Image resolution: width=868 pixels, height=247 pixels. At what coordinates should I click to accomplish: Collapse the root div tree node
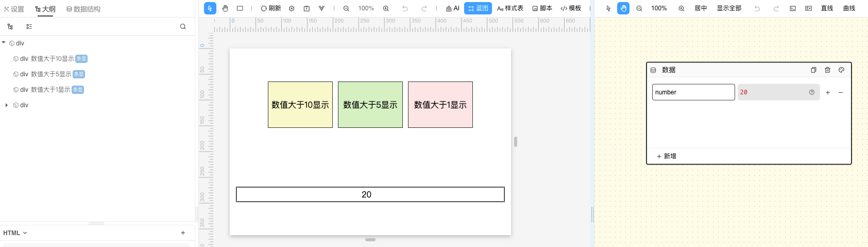coord(4,43)
